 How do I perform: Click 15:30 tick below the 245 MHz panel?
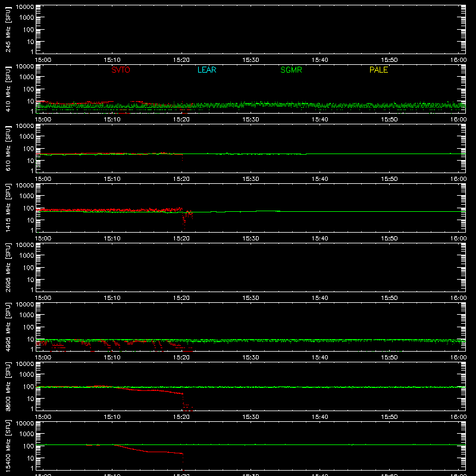[x=250, y=60]
